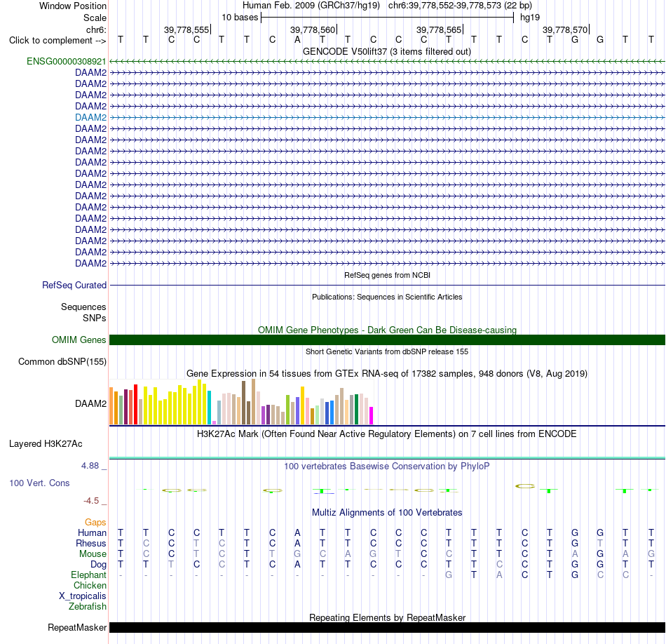Click the Scale label

point(95,18)
